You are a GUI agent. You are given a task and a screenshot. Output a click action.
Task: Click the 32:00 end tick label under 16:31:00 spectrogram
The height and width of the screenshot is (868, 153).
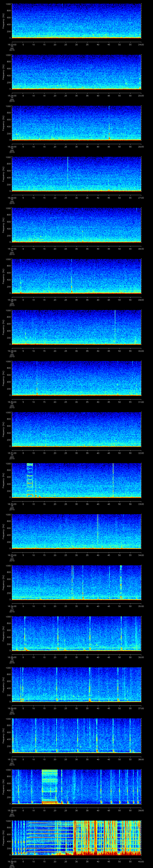141,453
